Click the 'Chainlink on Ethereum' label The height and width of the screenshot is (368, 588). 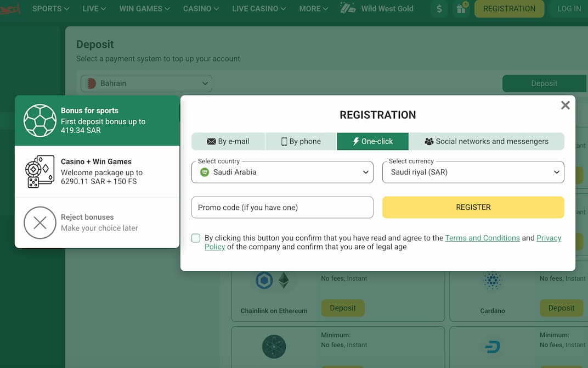coord(274,311)
